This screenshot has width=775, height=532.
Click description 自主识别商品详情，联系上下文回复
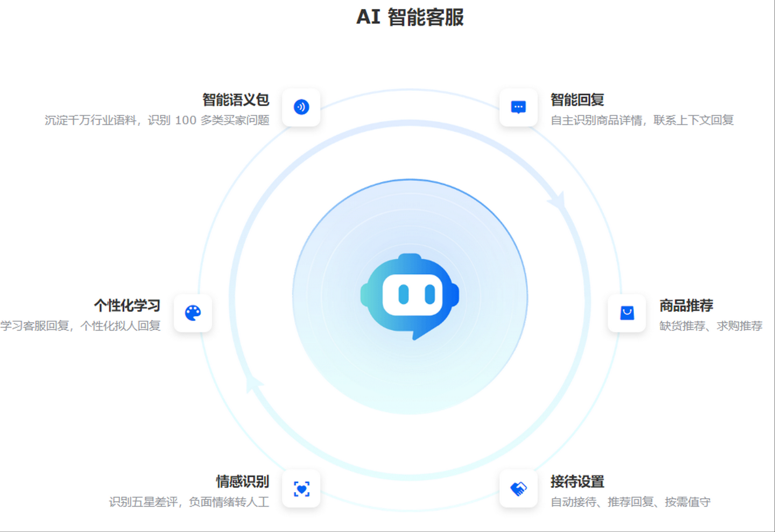(x=642, y=120)
